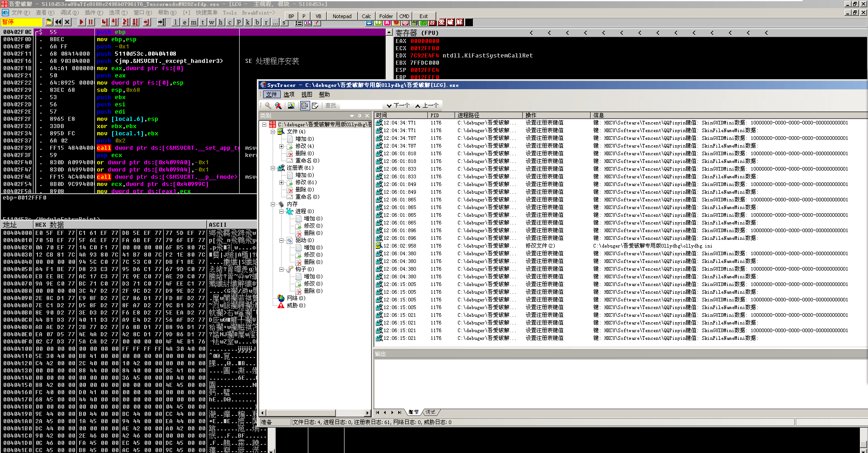Open SysTracer 选项 menu
The width and height of the screenshot is (868, 453).
click(x=289, y=95)
